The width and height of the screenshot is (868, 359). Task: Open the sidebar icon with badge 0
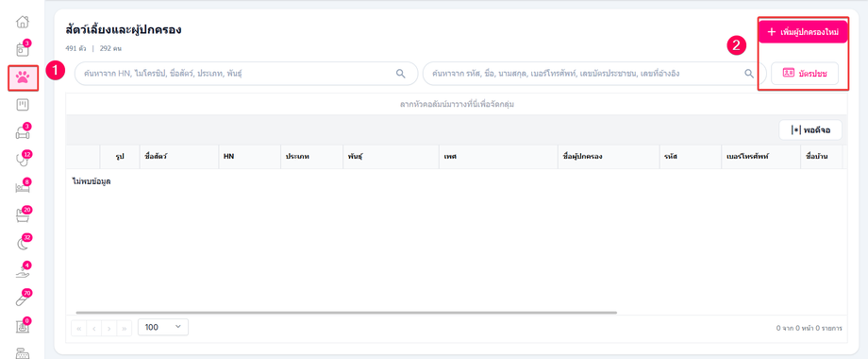coord(23,326)
